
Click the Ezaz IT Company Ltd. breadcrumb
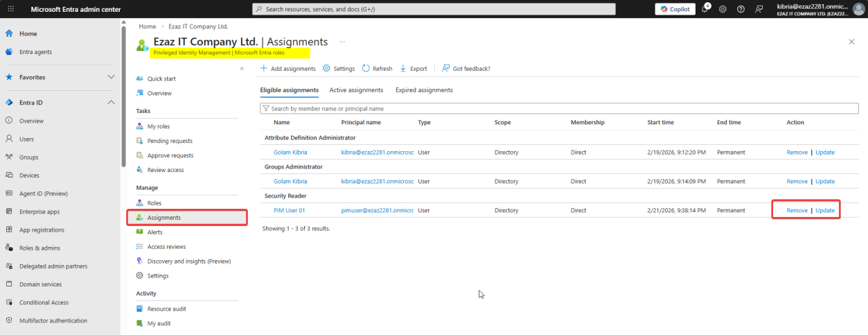[198, 26]
